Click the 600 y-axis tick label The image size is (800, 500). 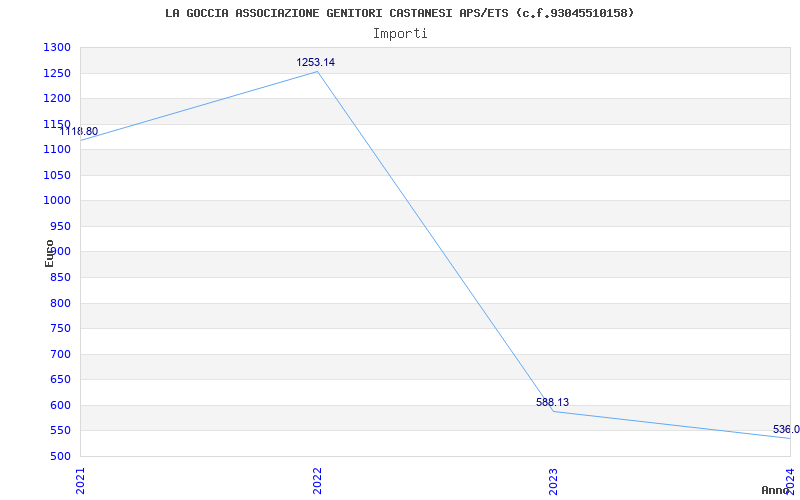pyautogui.click(x=60, y=406)
